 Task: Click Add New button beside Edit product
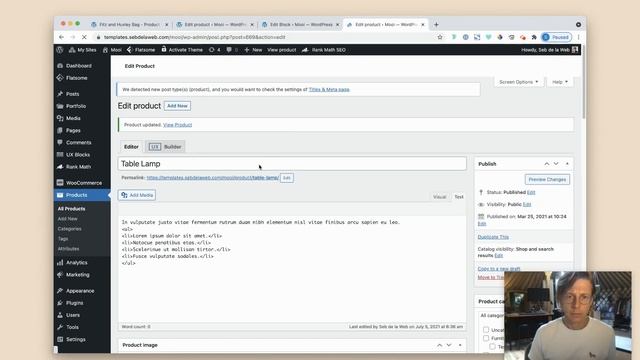tap(177, 106)
